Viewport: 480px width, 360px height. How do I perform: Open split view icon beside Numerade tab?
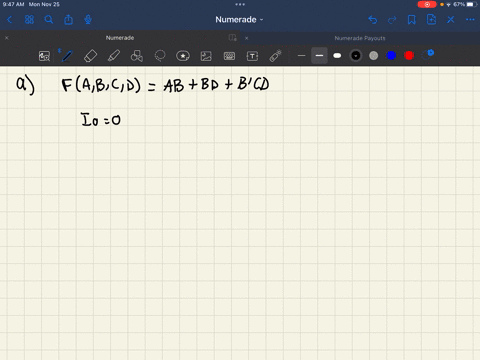233,38
